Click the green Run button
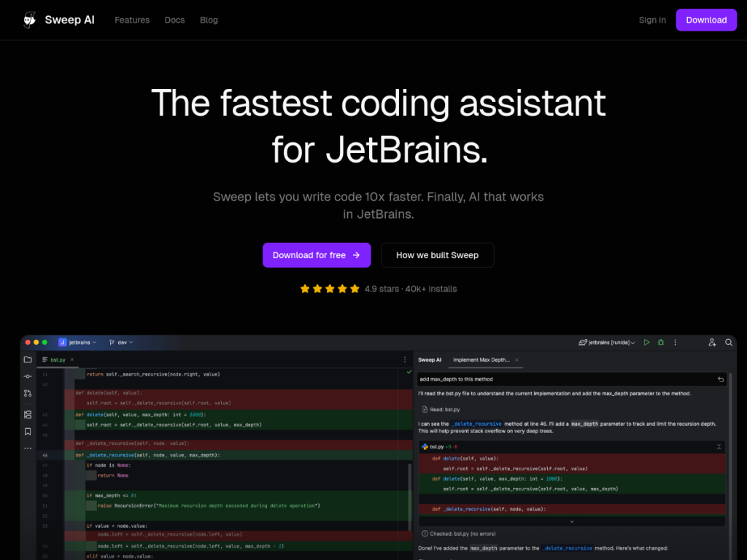747x560 pixels. click(x=646, y=343)
